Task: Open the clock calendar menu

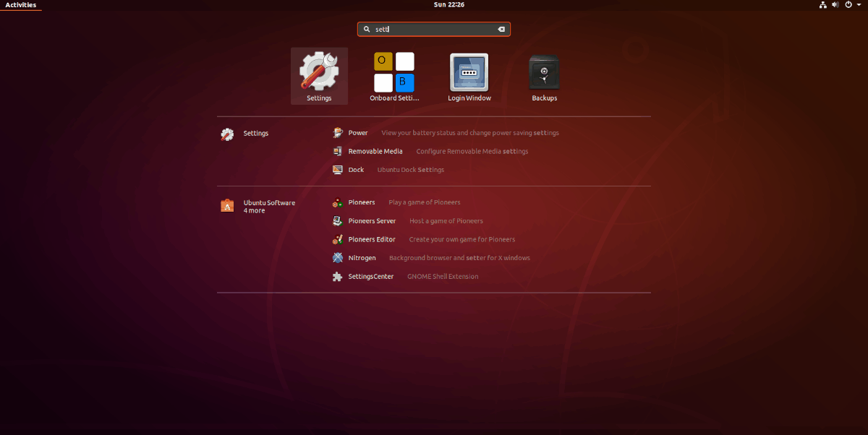Action: click(449, 5)
